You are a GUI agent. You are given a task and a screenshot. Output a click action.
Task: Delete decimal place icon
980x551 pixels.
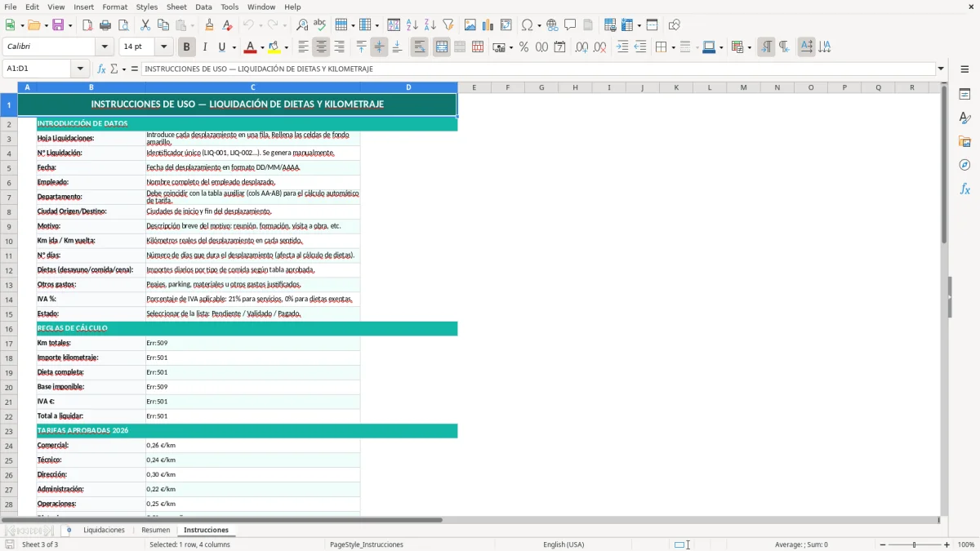(x=600, y=47)
